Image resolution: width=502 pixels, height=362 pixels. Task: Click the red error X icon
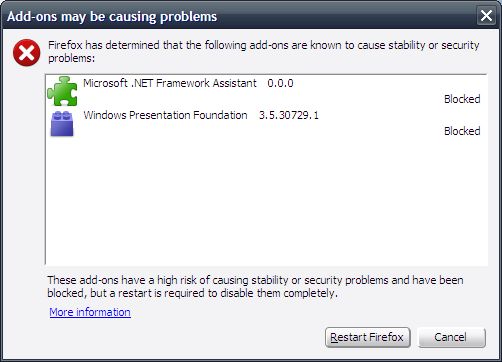pos(27,53)
